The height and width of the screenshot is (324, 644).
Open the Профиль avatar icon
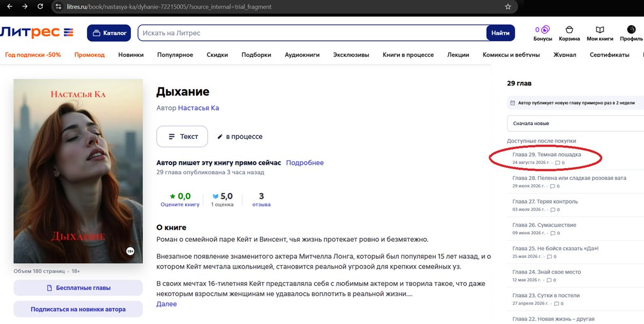tap(632, 33)
